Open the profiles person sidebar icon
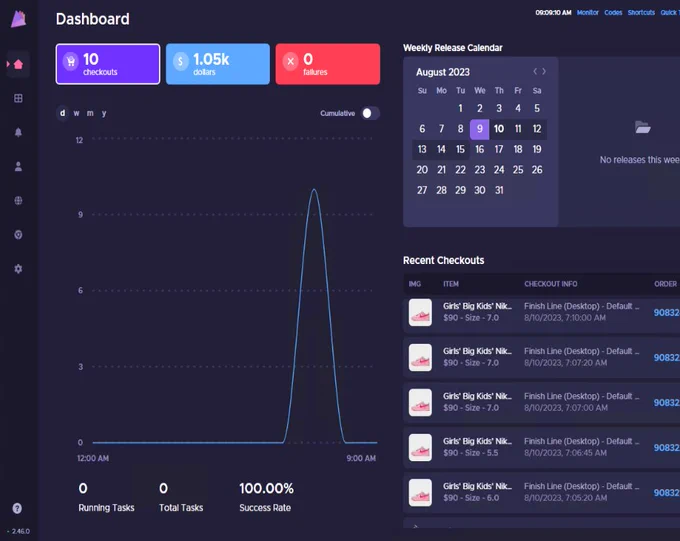680x541 pixels. tap(18, 167)
